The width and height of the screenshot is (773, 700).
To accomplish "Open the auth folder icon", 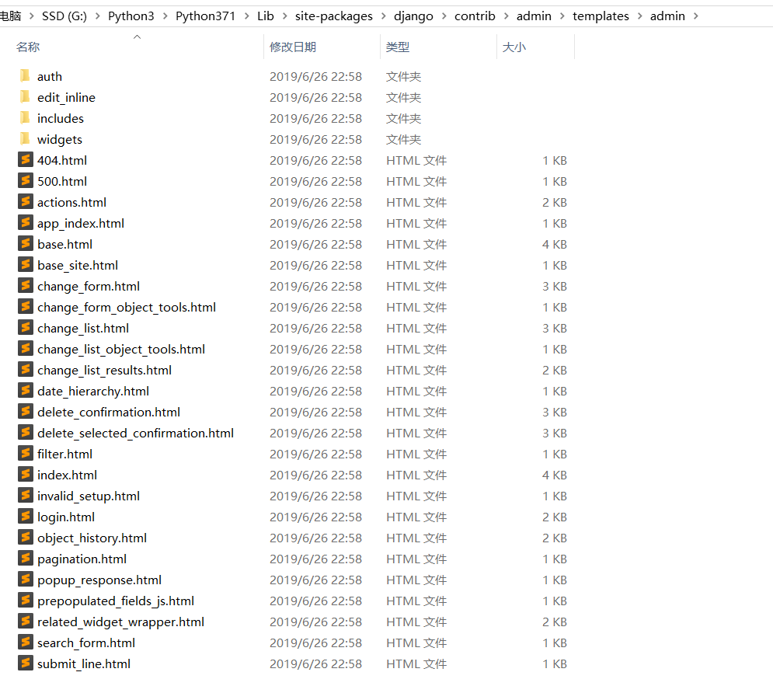I will (25, 76).
